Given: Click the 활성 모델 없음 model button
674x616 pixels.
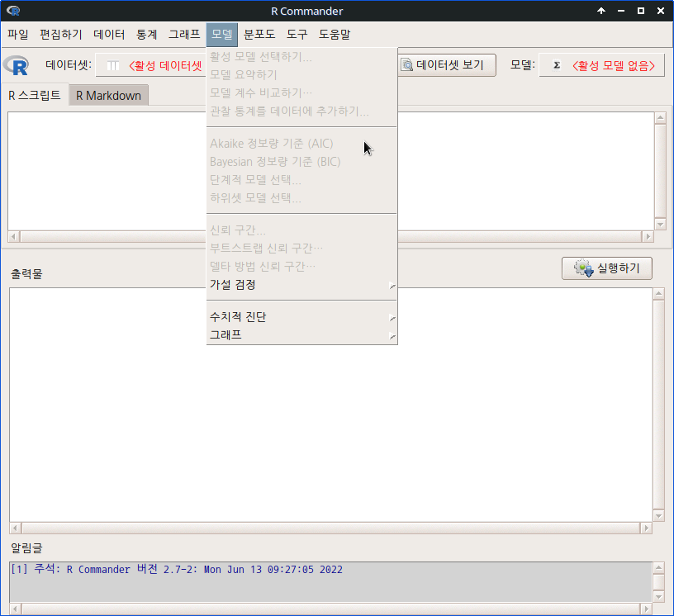Looking at the screenshot, I should click(x=602, y=65).
